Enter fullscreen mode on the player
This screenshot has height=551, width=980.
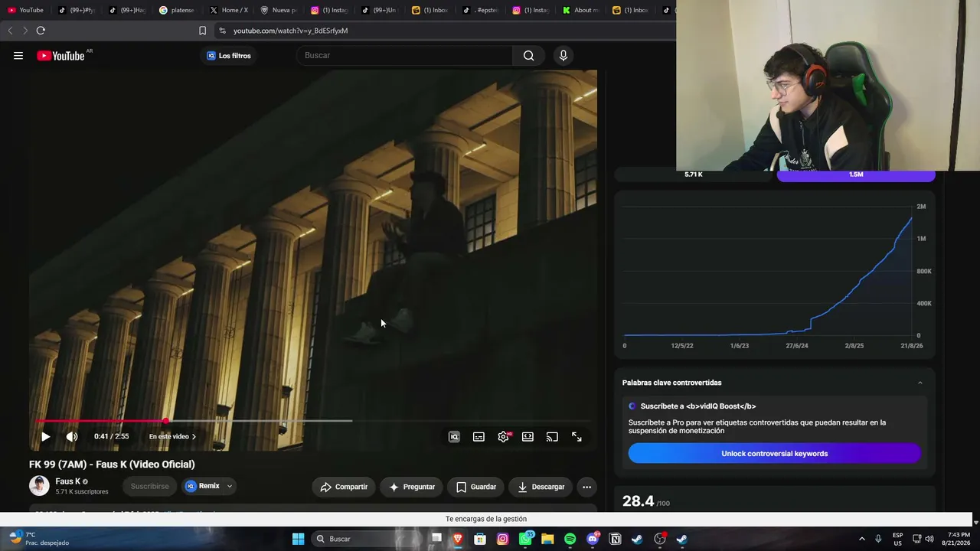coord(577,436)
